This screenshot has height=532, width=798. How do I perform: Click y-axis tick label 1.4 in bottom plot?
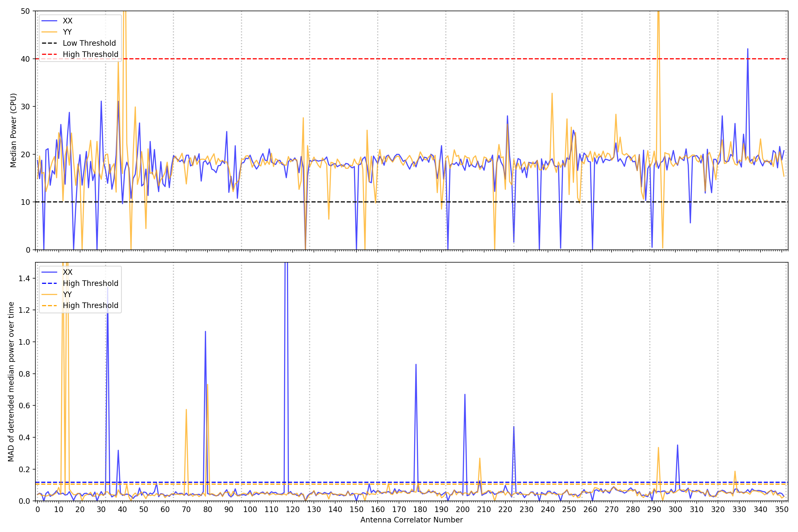(x=24, y=279)
